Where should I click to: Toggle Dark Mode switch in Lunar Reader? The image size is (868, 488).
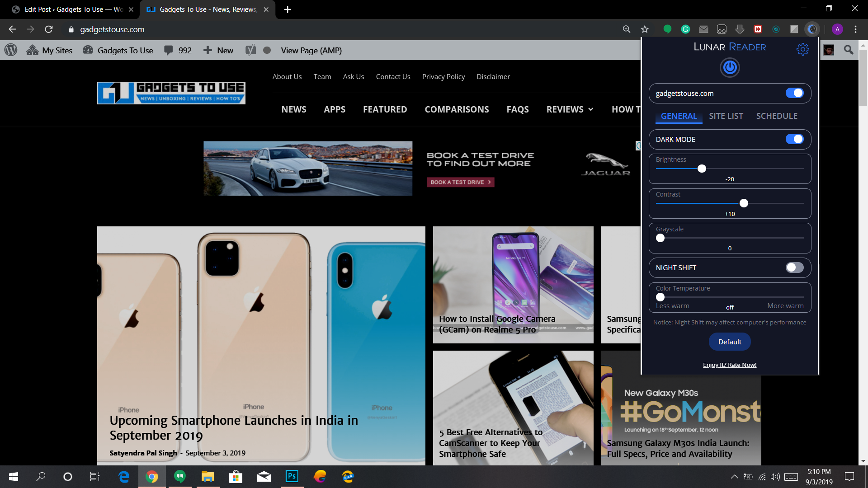point(796,139)
